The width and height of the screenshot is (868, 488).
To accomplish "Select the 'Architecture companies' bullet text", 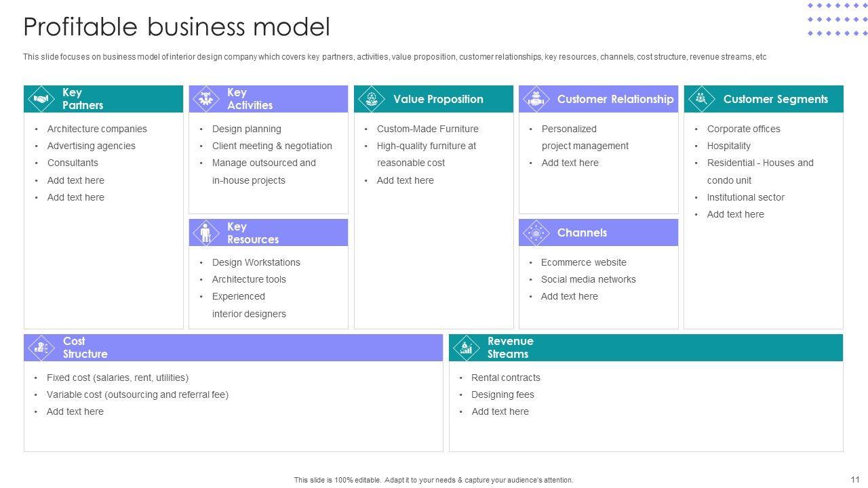I will click(97, 129).
